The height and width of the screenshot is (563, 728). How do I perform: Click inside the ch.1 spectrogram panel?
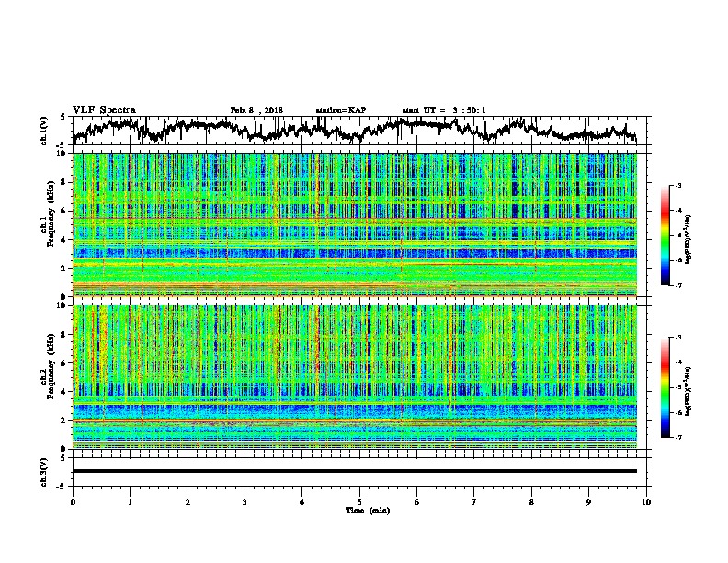(x=355, y=224)
